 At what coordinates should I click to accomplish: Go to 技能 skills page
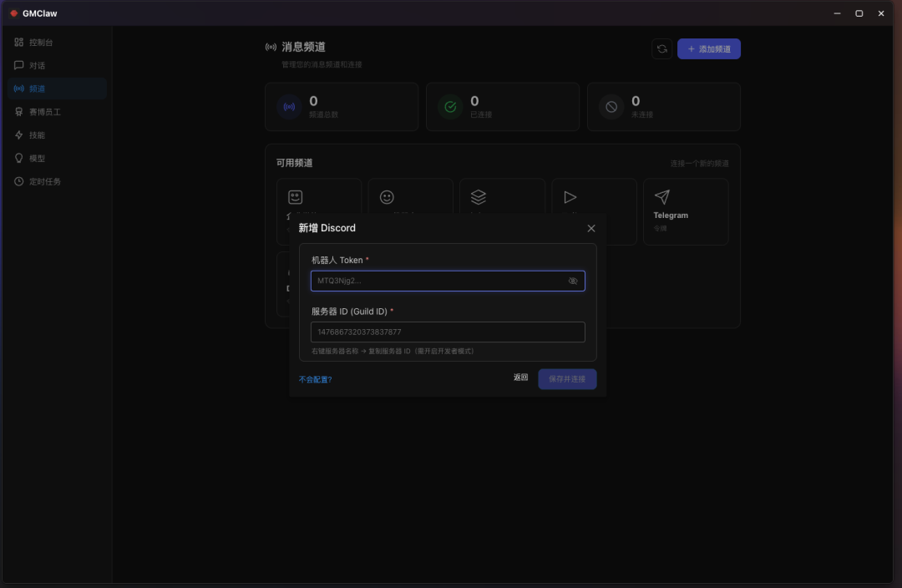[57, 135]
